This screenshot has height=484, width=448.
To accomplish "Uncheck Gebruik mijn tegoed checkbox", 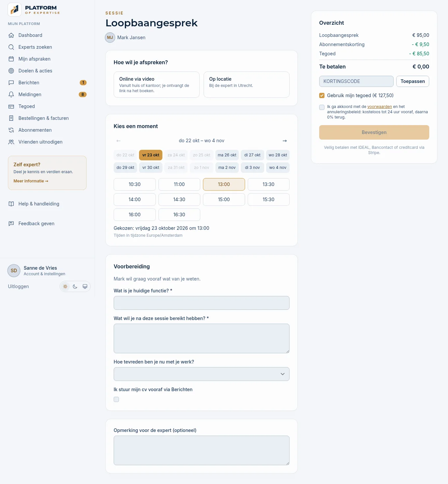I will click(322, 95).
